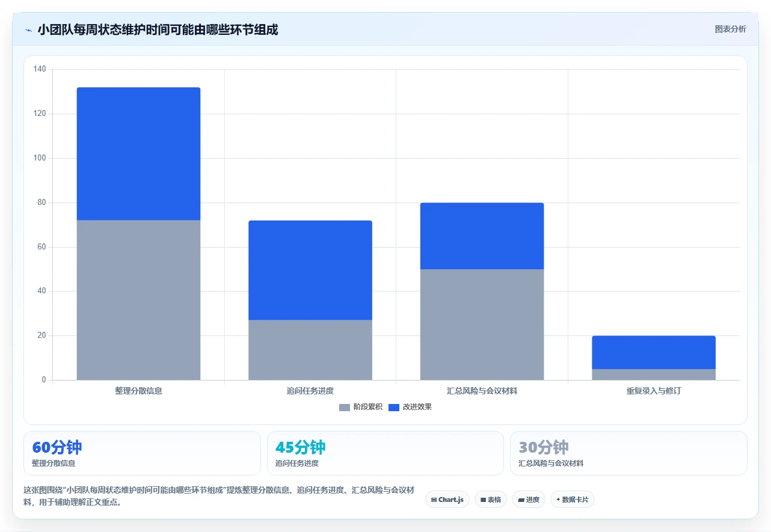Click the gray 阶段累积 legend color box
The width and height of the screenshot is (771, 532).
point(344,408)
